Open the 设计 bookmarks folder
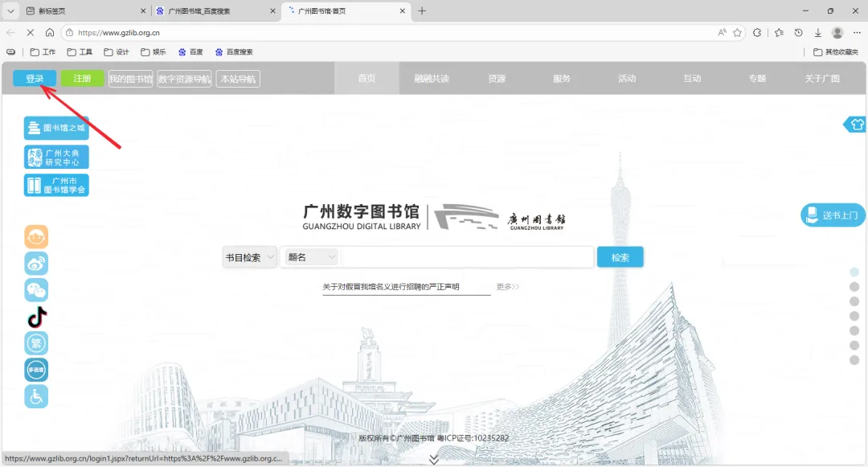This screenshot has width=868, height=467. (117, 52)
